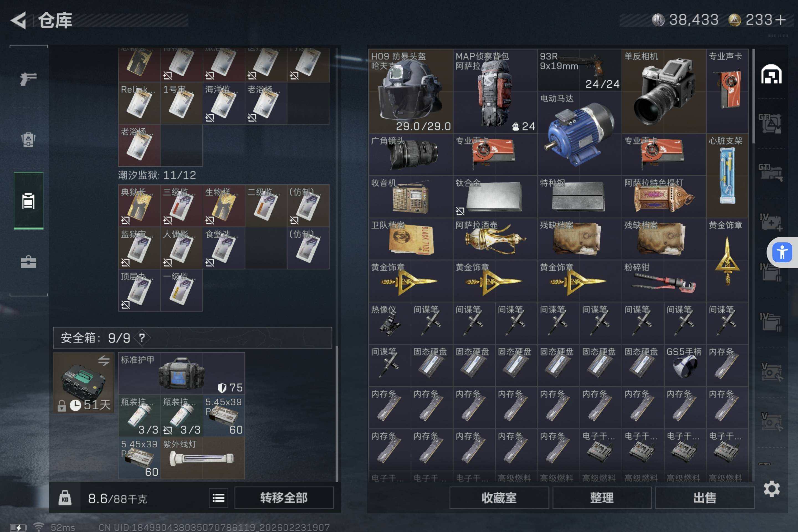Open the 收藏室 collection room
The width and height of the screenshot is (798, 532).
tap(499, 498)
